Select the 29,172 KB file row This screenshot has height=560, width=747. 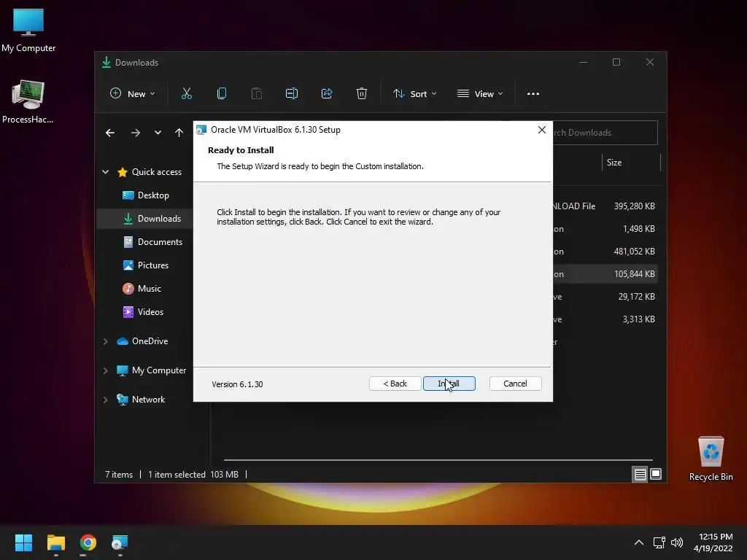coord(605,297)
